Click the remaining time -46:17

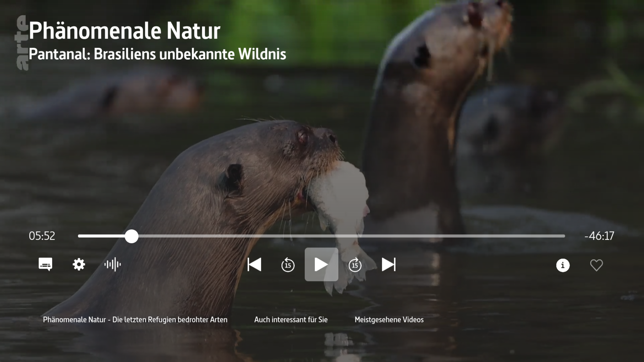pyautogui.click(x=599, y=236)
